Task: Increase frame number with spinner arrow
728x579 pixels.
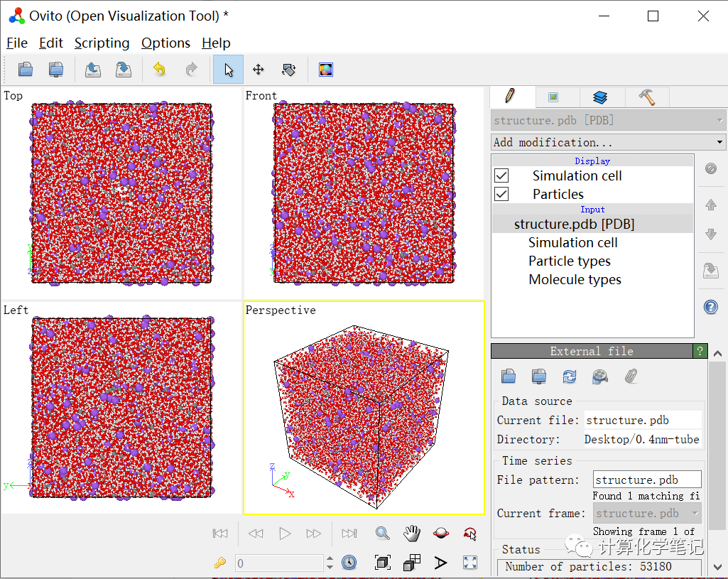Action: (x=330, y=558)
